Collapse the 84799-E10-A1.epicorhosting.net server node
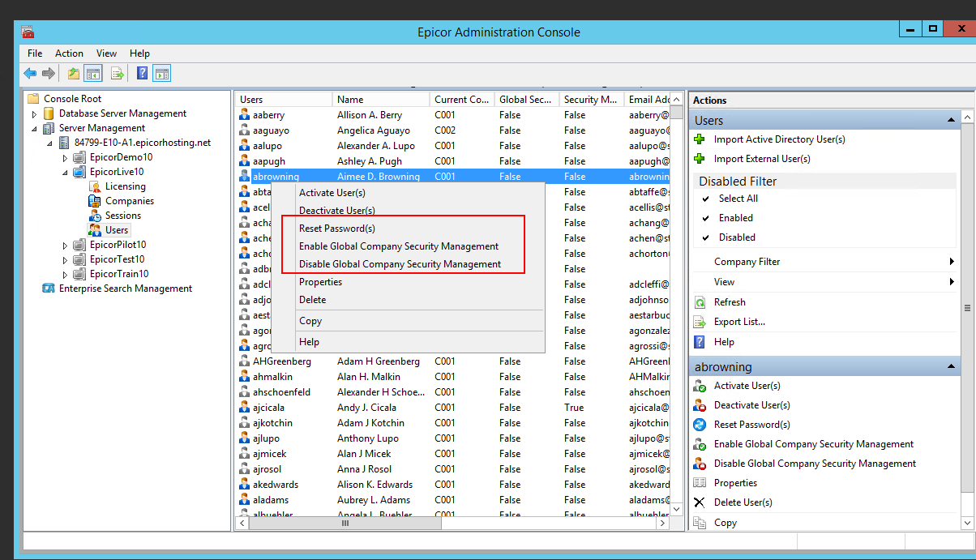This screenshot has width=976, height=560. coord(50,143)
